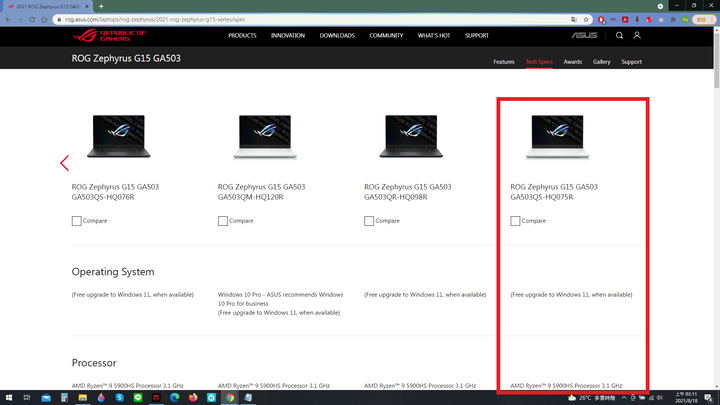Viewport: 720px width, 405px height.
Task: Click the GA503QS-HQ076R laptop image
Action: click(119, 136)
